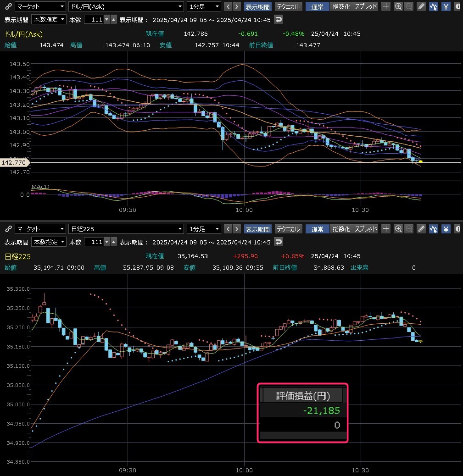Click the yellow 日経225 title above the price row
463x476 pixels.
click(x=17, y=256)
